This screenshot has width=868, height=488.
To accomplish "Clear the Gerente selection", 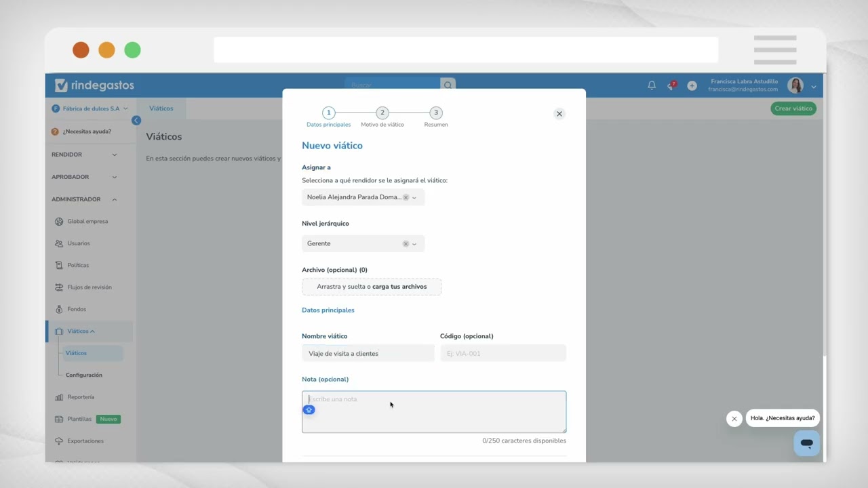I will click(406, 243).
